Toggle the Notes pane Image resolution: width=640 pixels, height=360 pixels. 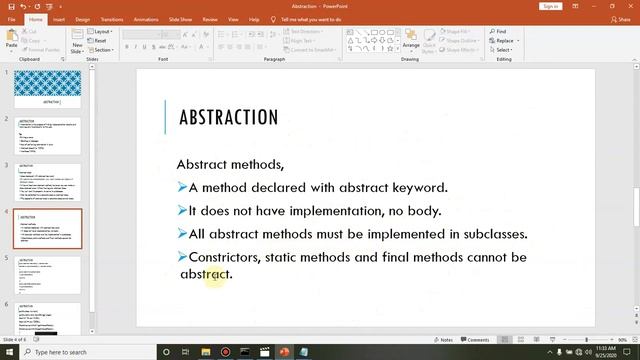pyautogui.click(x=443, y=340)
